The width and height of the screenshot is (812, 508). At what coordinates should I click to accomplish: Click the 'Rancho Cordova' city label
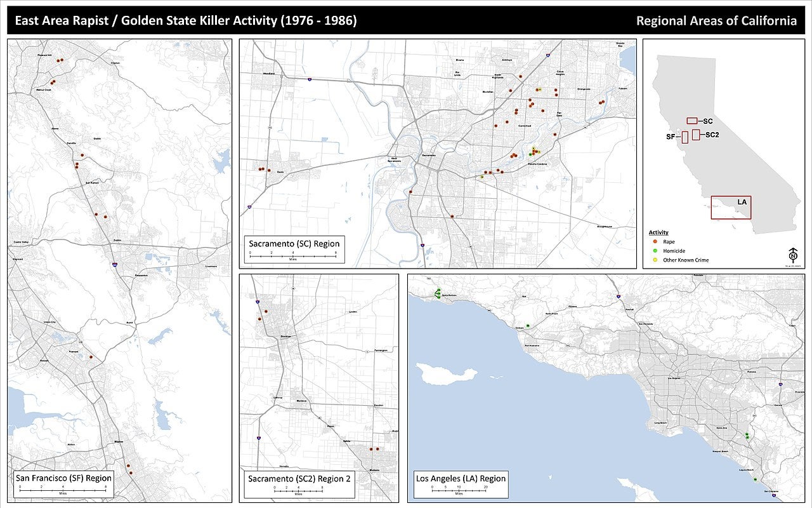point(538,164)
